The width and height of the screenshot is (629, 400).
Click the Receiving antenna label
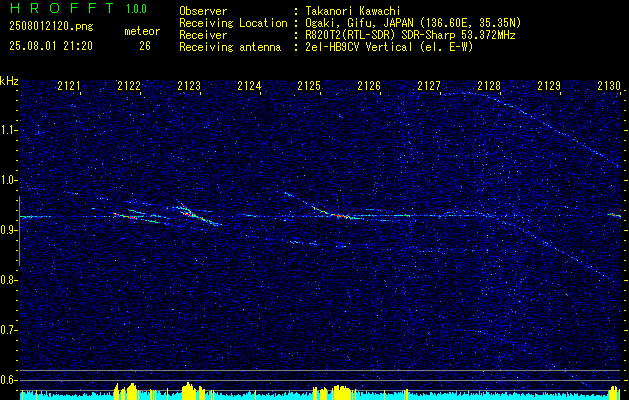click(x=230, y=47)
